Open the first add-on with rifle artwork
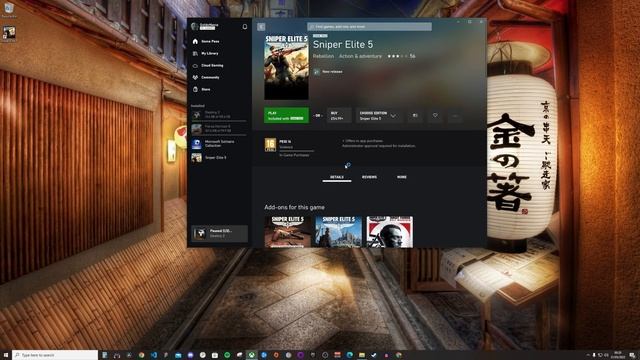This screenshot has height=360, width=640. coord(288,231)
